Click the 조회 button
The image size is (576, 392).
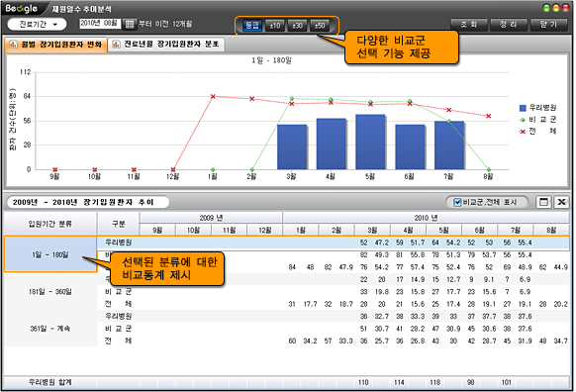pyautogui.click(x=469, y=25)
